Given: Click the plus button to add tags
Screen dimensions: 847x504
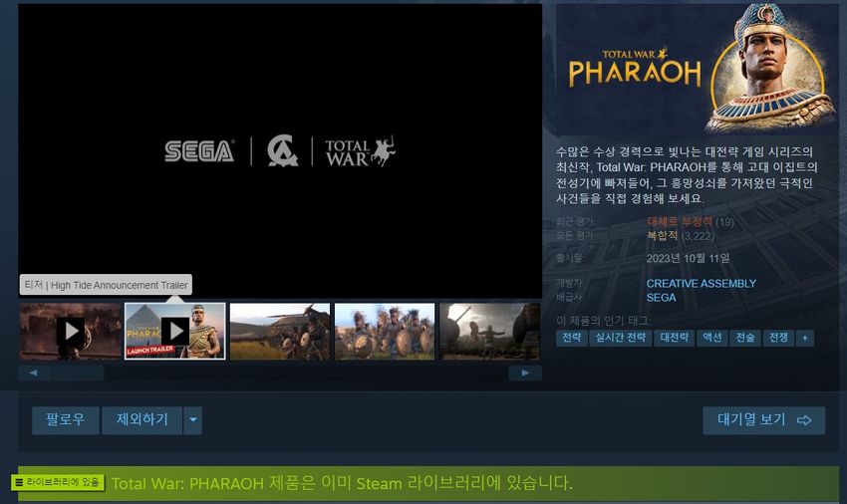Looking at the screenshot, I should pyautogui.click(x=805, y=338).
